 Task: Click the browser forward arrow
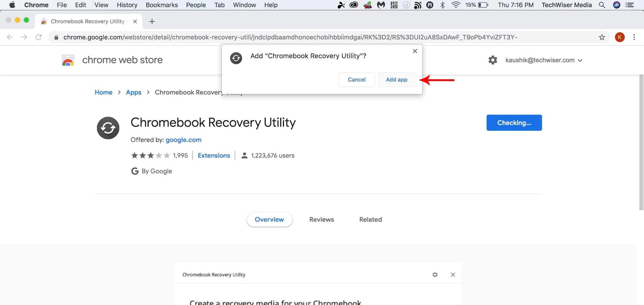[24, 37]
